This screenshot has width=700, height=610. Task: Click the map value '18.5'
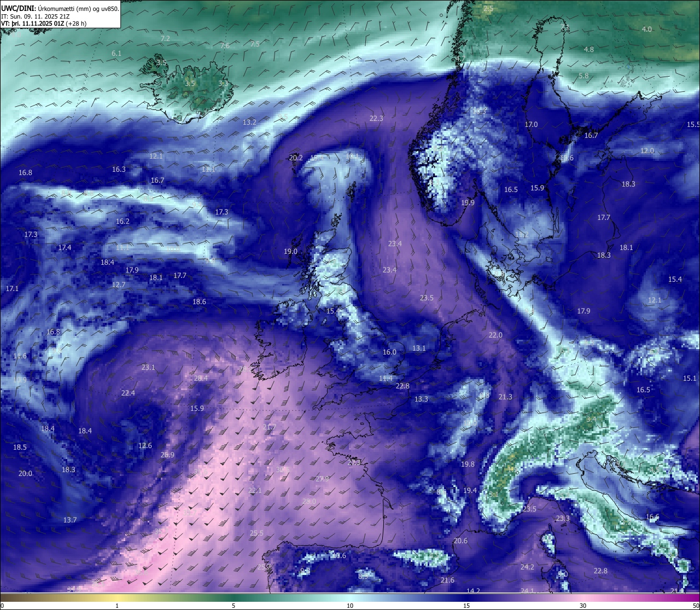20,448
